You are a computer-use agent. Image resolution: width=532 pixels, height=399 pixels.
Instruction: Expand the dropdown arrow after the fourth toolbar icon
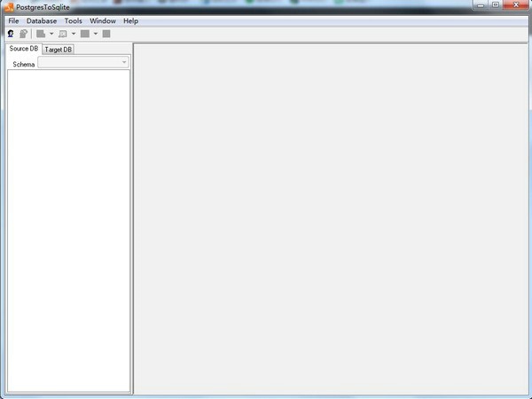pos(74,34)
